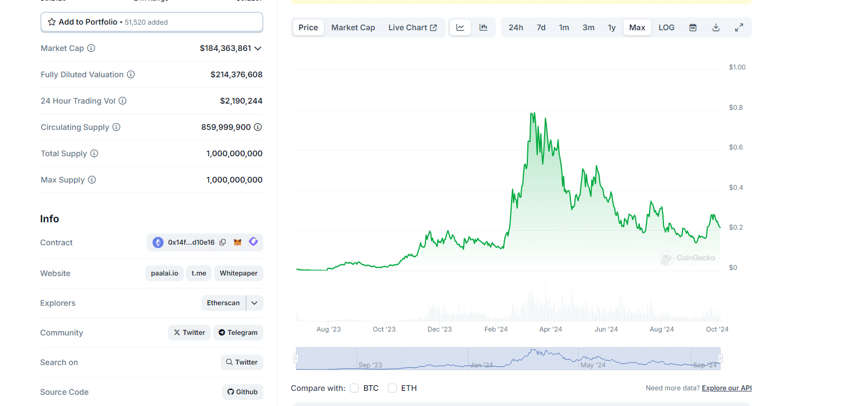Click the $214,376,608 valuation value
Viewport: 868px width, 406px height.
[x=236, y=74]
